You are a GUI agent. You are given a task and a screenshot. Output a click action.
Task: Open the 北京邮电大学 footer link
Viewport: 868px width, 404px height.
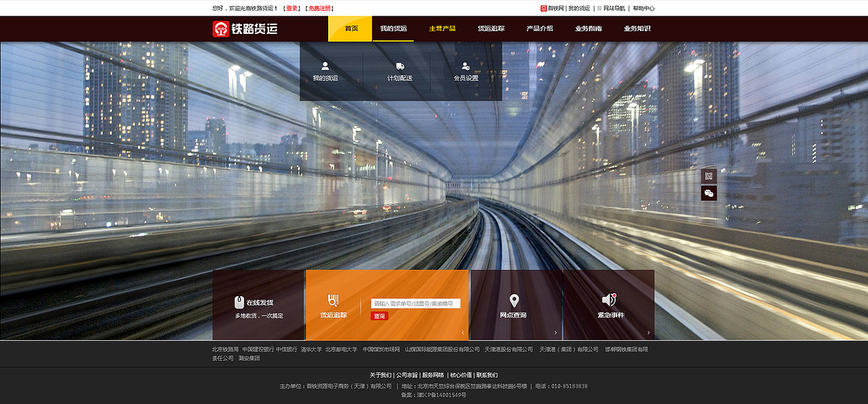[x=341, y=350]
